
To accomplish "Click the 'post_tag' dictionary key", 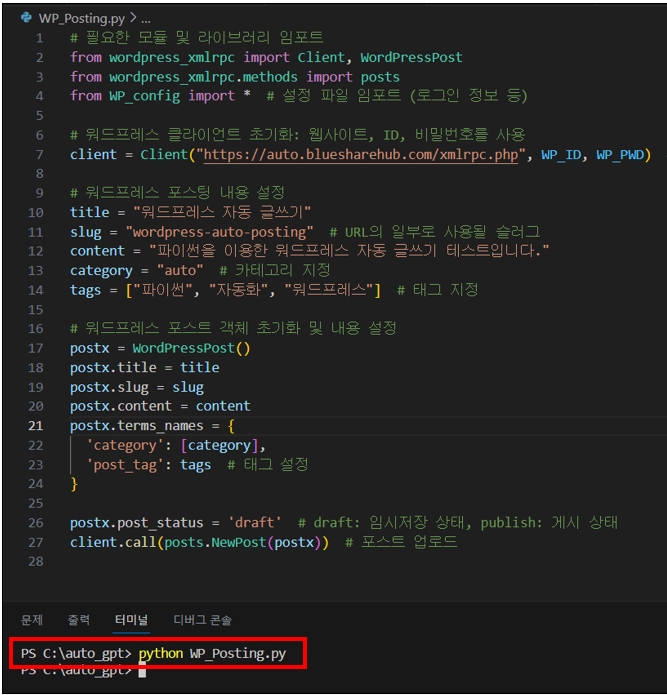I will [125, 465].
